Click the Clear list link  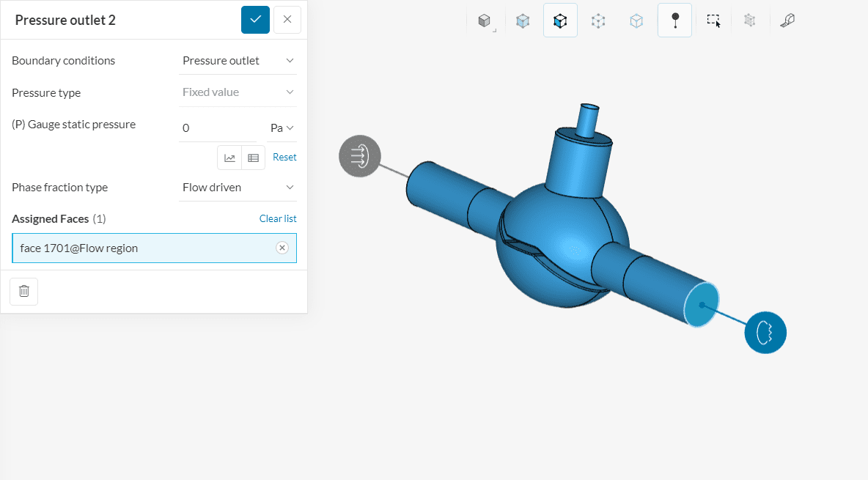[278, 219]
